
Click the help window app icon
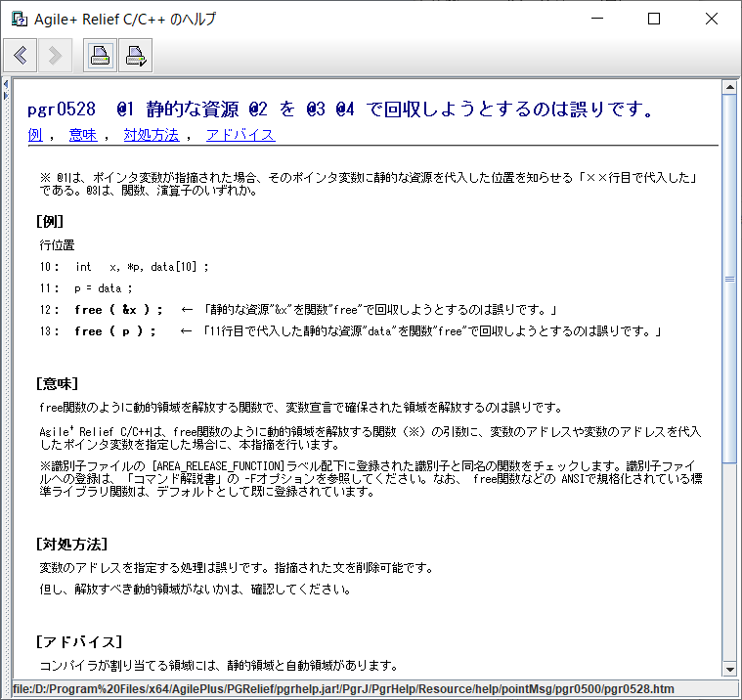point(19,19)
